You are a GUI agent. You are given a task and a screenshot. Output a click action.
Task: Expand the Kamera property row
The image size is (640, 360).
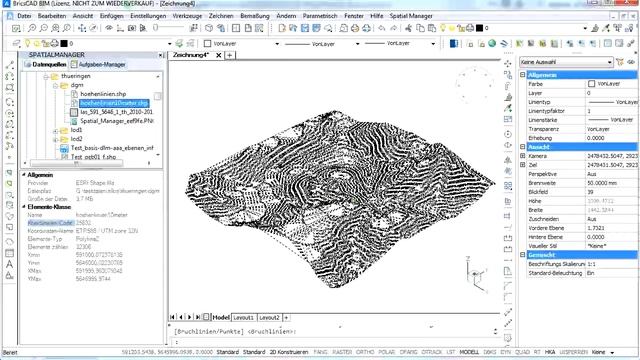pos(522,156)
